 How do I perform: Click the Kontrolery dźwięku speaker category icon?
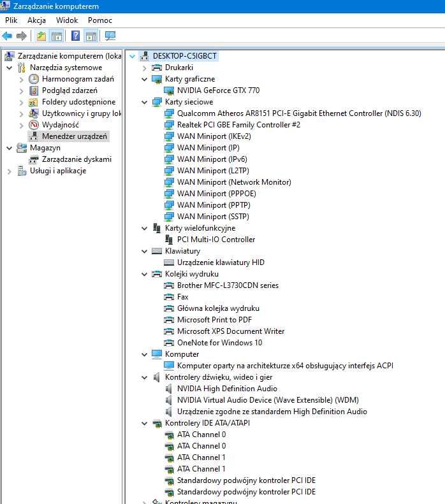pyautogui.click(x=157, y=377)
